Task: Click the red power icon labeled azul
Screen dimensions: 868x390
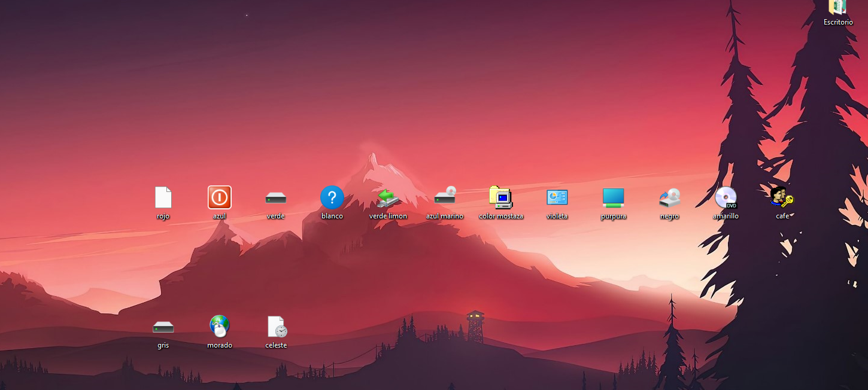Action: pyautogui.click(x=220, y=197)
